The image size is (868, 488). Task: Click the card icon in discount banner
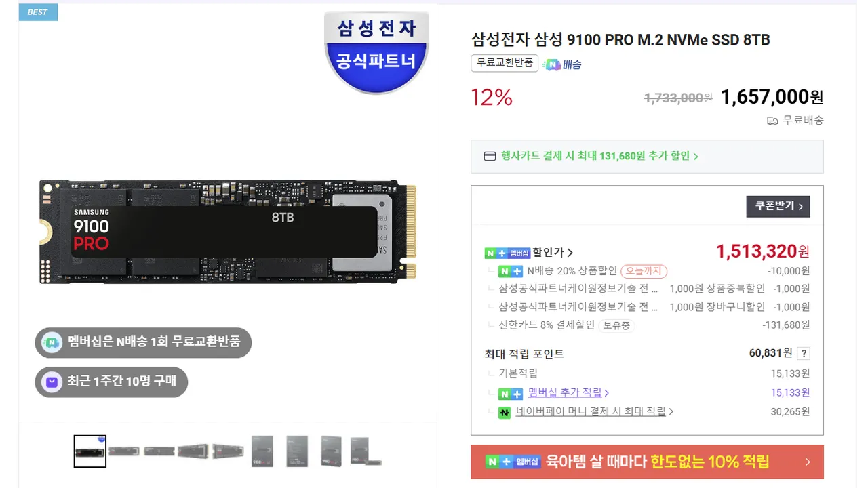[x=490, y=157]
